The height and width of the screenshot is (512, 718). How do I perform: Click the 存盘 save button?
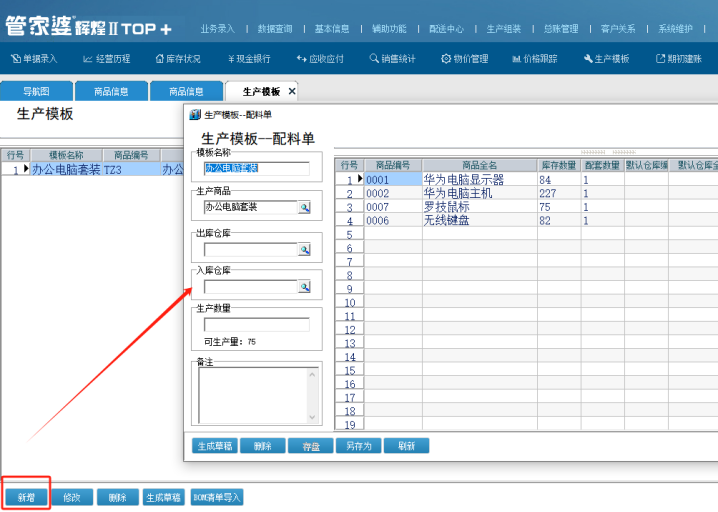[x=311, y=446]
